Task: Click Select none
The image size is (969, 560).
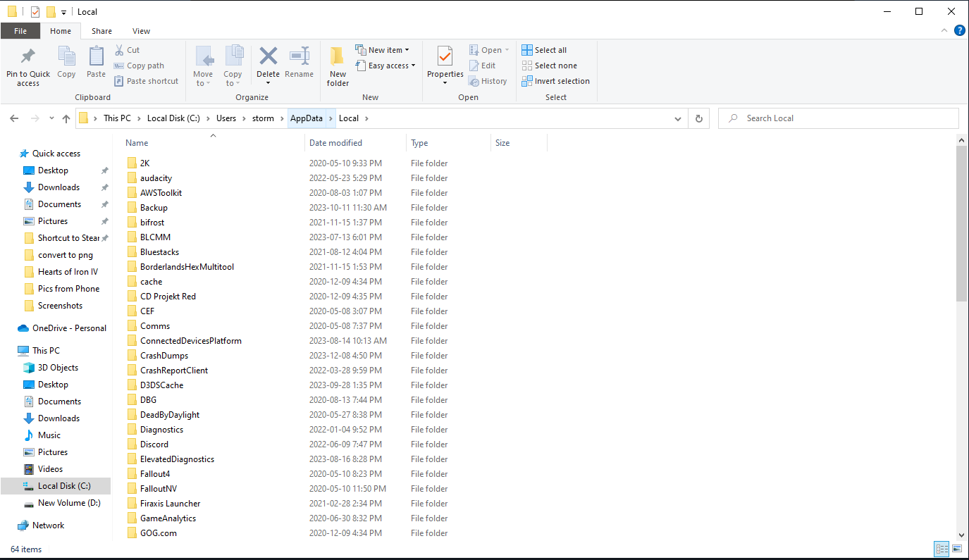Action: (549, 66)
